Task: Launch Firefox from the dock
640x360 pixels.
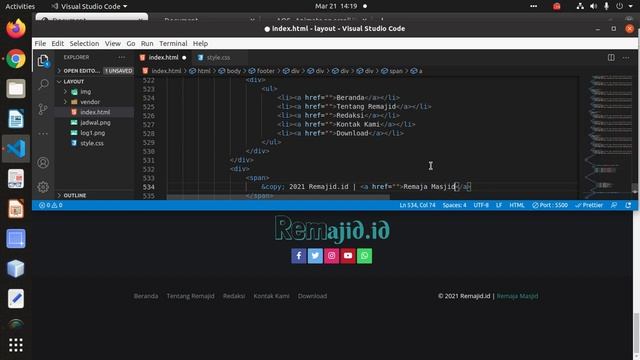Action: (x=16, y=29)
